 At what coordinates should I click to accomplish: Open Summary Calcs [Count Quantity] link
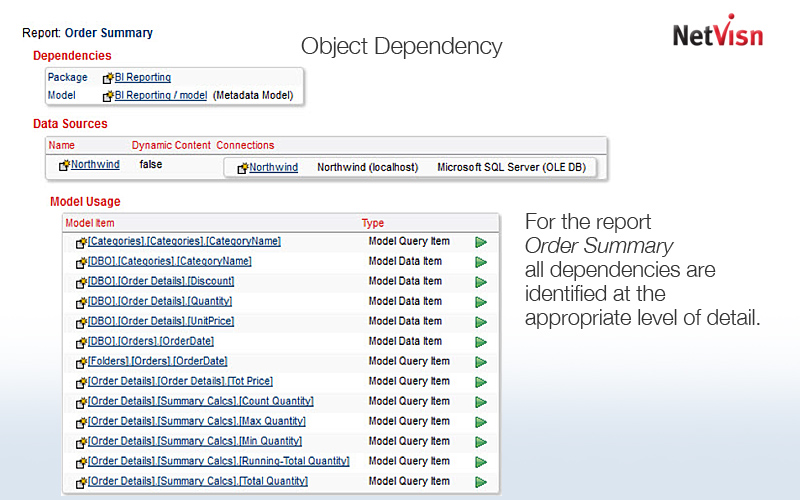click(201, 401)
